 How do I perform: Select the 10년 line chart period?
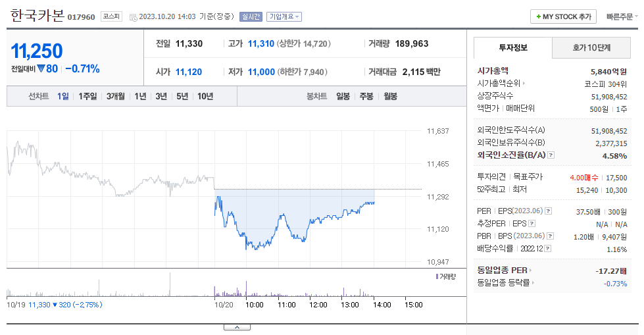205,96
